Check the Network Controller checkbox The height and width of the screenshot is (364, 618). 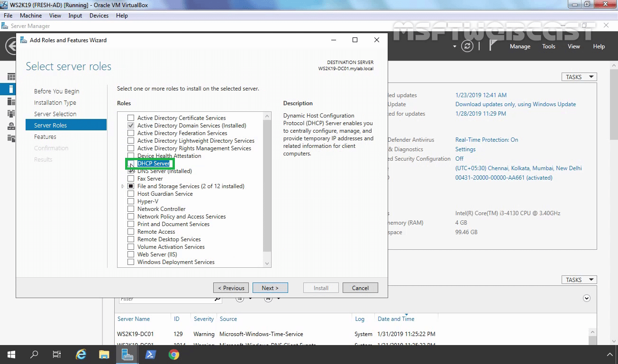click(131, 209)
